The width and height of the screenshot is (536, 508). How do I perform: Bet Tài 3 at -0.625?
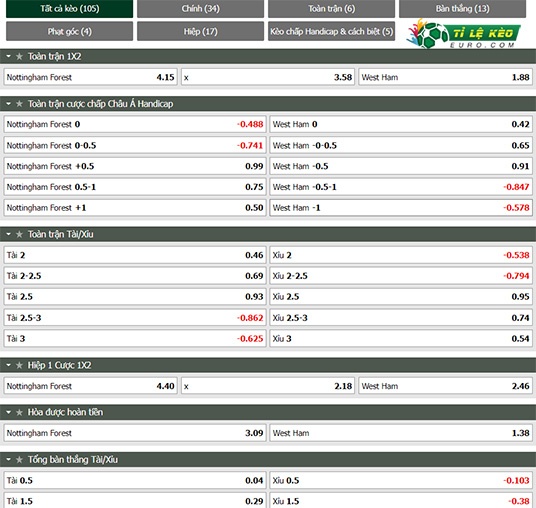135,339
